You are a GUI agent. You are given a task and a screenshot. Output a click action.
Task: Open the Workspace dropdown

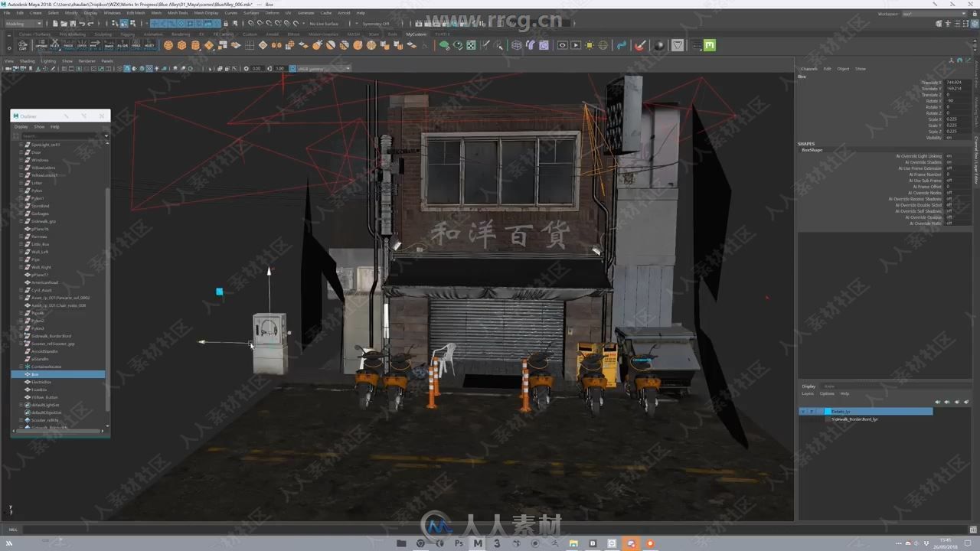tap(936, 13)
